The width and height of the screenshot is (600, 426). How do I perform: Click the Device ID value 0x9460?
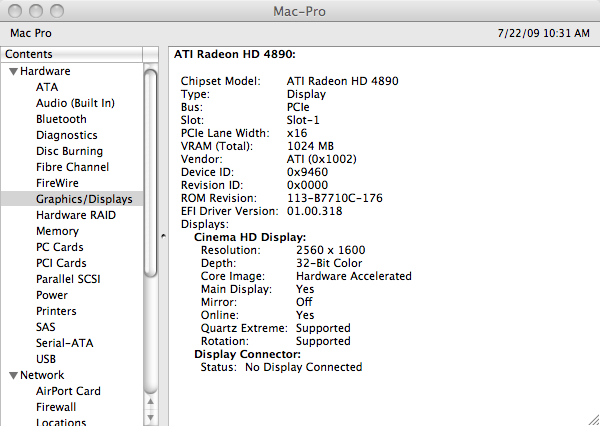pyautogui.click(x=307, y=172)
